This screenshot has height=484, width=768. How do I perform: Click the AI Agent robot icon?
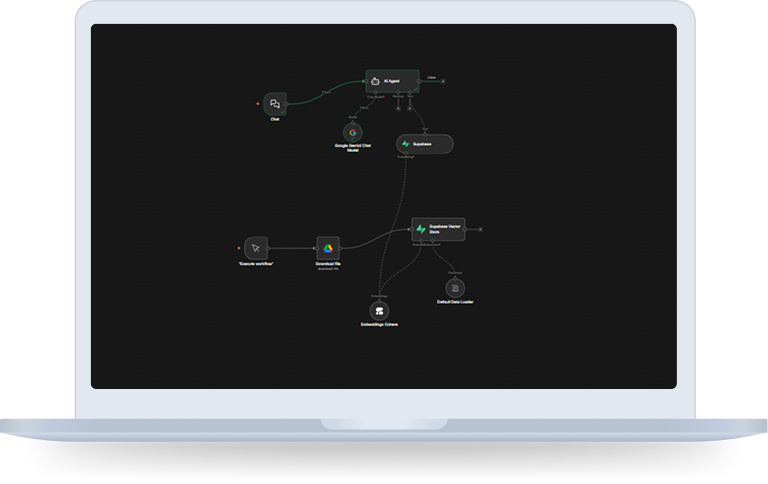[375, 81]
